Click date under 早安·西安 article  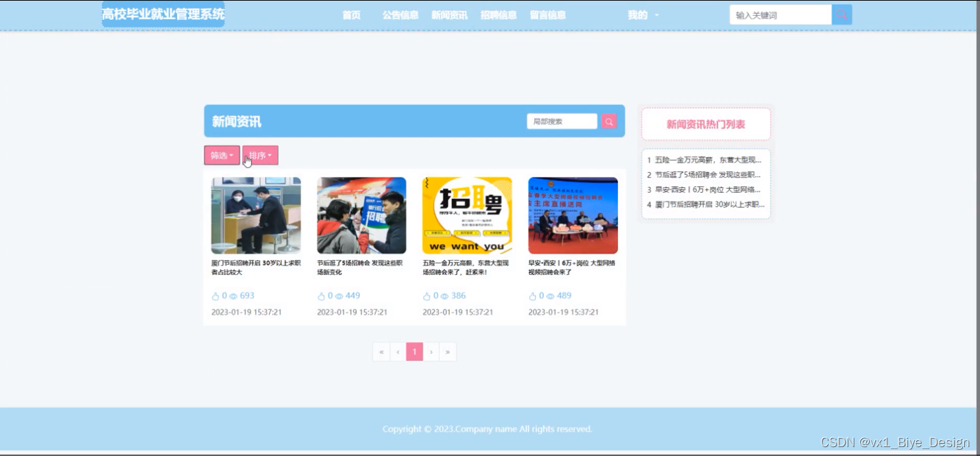[563, 312]
